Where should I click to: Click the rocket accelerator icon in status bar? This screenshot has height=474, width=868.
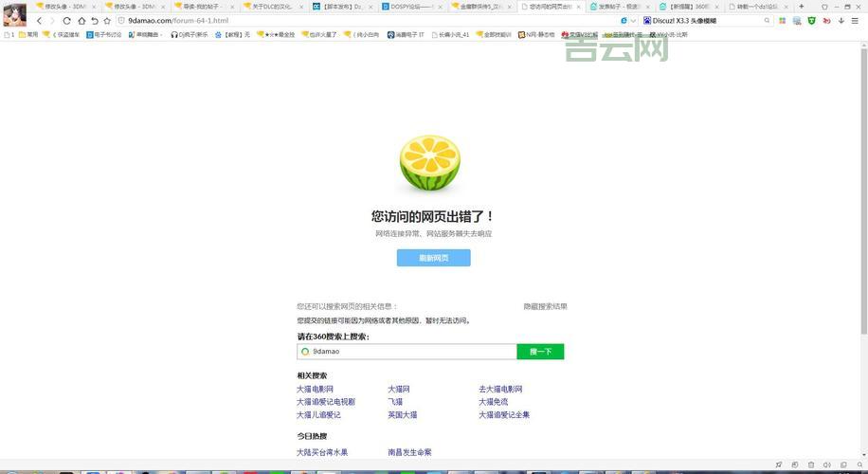click(x=779, y=465)
